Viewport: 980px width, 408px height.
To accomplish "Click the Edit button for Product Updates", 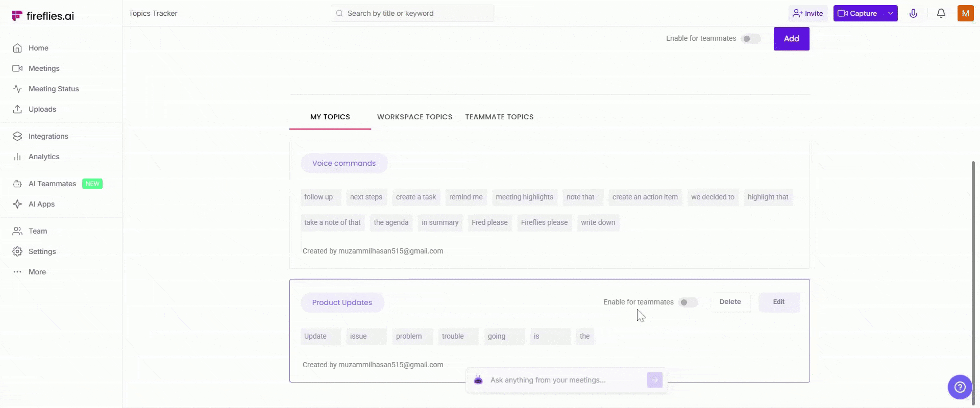I will click(778, 302).
